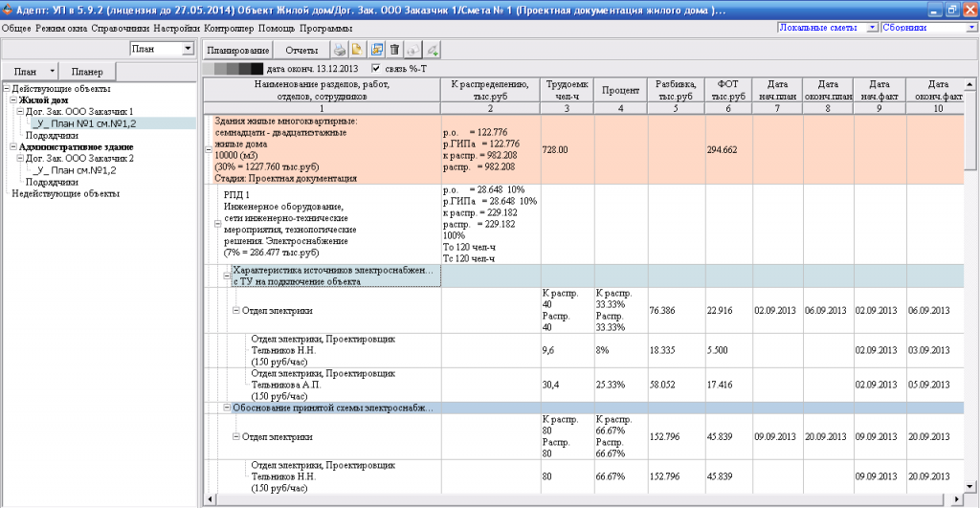Viewport: 980px width, 508px height.
Task: Collapse first Отдел электрики row
Action: tap(236, 310)
